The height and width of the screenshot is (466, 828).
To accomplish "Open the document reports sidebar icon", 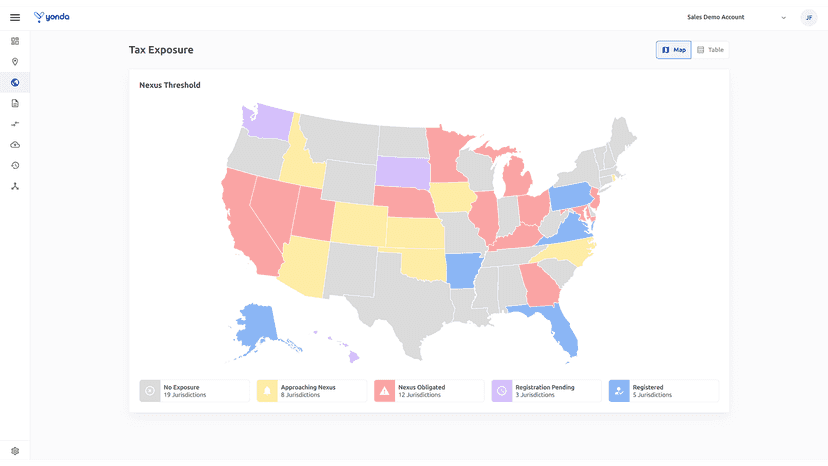I will 15,103.
